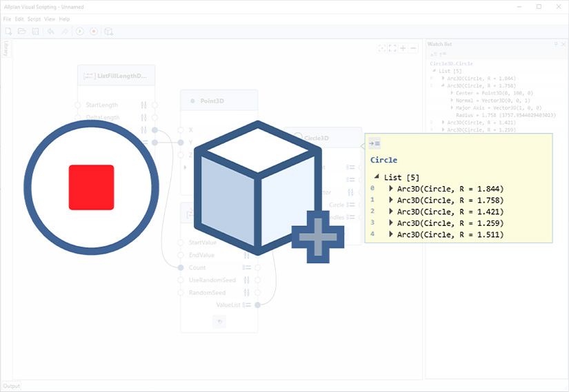Open the View menu
Image resolution: width=569 pixels, height=392 pixels.
pyautogui.click(x=50, y=19)
